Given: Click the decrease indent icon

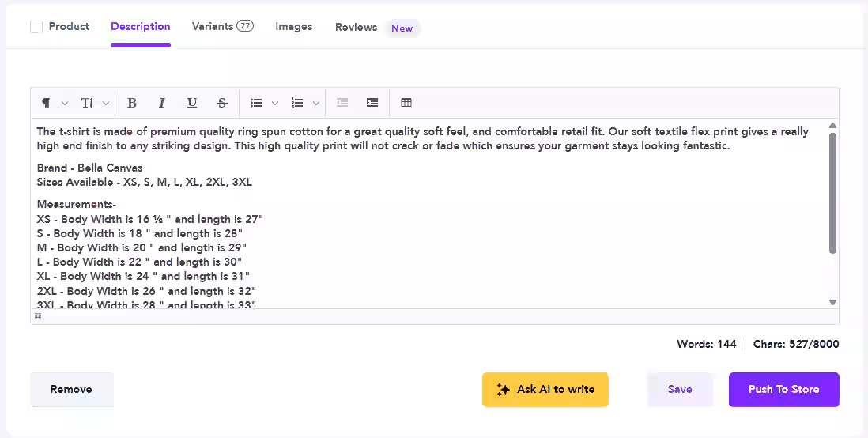Looking at the screenshot, I should (x=342, y=103).
